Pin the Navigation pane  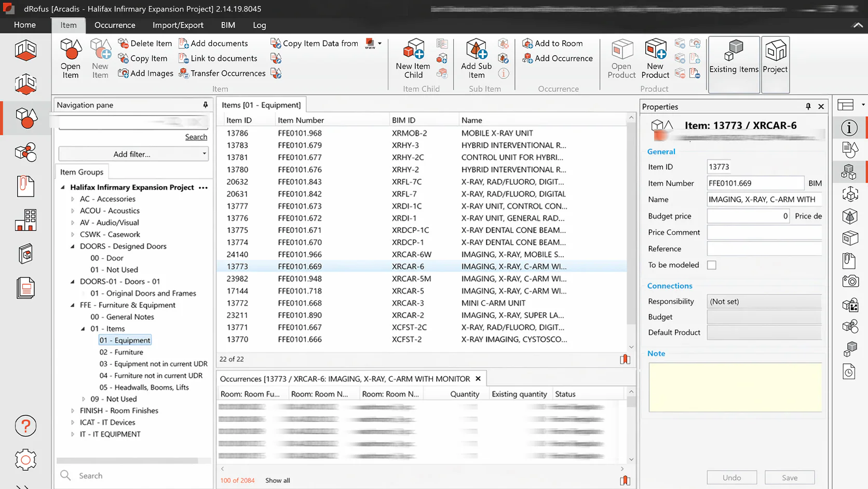(206, 105)
